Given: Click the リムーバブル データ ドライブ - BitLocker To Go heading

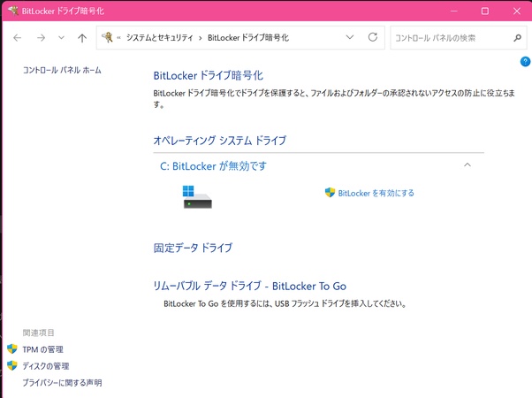Looking at the screenshot, I should tap(250, 286).
